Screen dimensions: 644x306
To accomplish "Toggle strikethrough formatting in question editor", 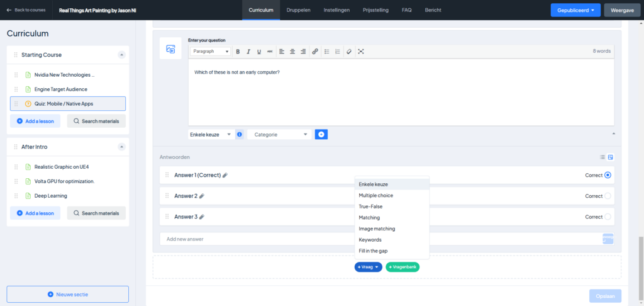I will point(269,52).
